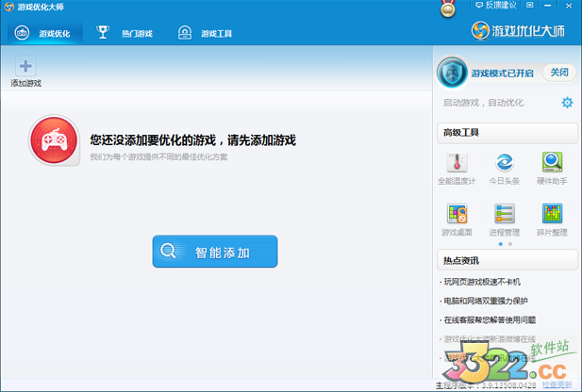The image size is (582, 392).
Task: Open the 游戏工具 tab
Action: click(x=206, y=34)
